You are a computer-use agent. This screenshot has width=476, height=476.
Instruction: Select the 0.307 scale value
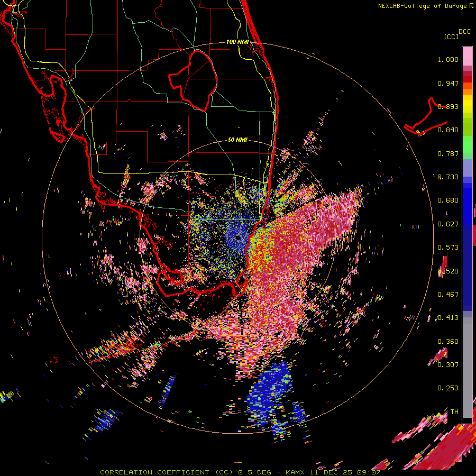click(448, 364)
